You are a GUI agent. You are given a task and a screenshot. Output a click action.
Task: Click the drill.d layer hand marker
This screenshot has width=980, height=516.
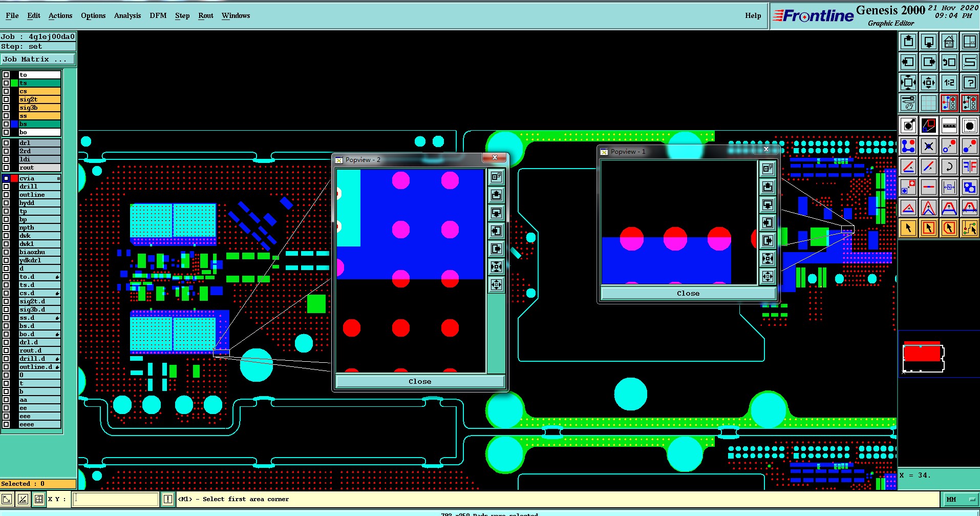pyautogui.click(x=57, y=359)
